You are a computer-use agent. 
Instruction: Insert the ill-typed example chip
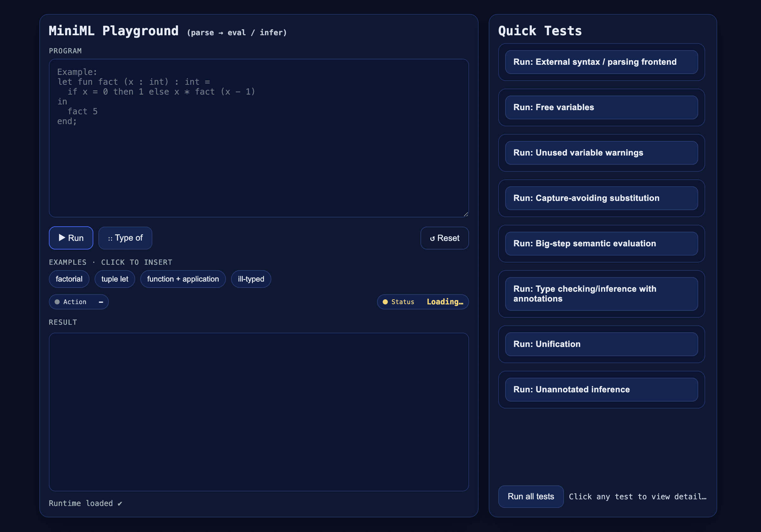click(x=251, y=279)
